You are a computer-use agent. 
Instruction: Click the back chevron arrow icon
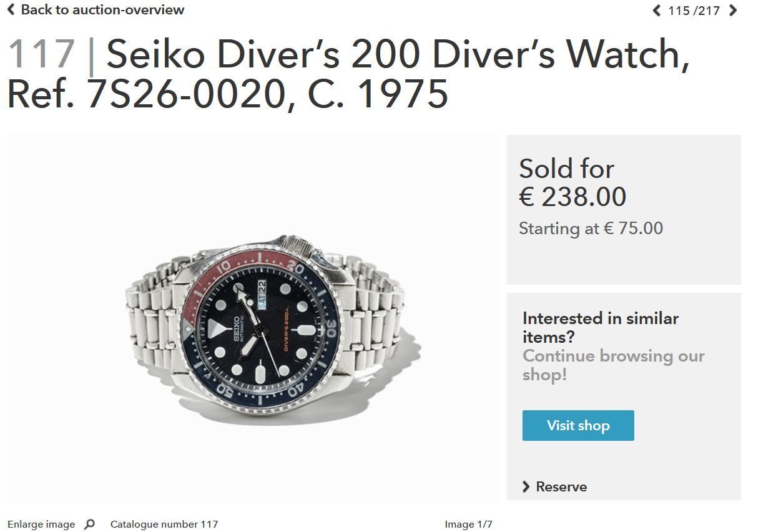(11, 9)
